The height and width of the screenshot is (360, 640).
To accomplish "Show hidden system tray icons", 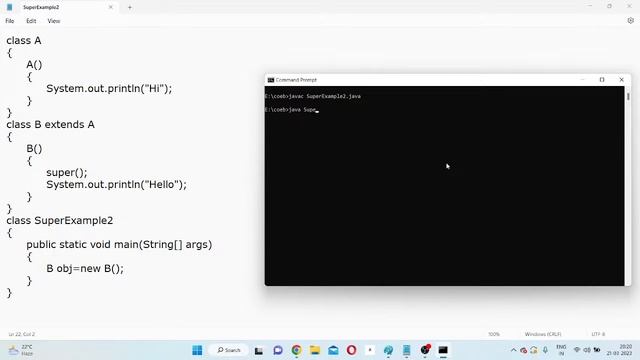I will (513, 350).
